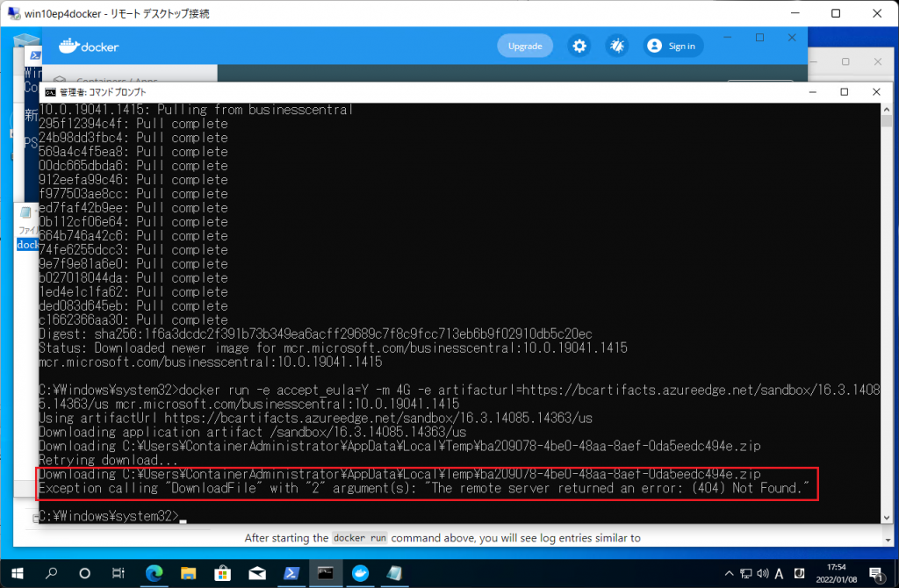Click the Docker Upgrade button
899x588 pixels.
coord(525,46)
